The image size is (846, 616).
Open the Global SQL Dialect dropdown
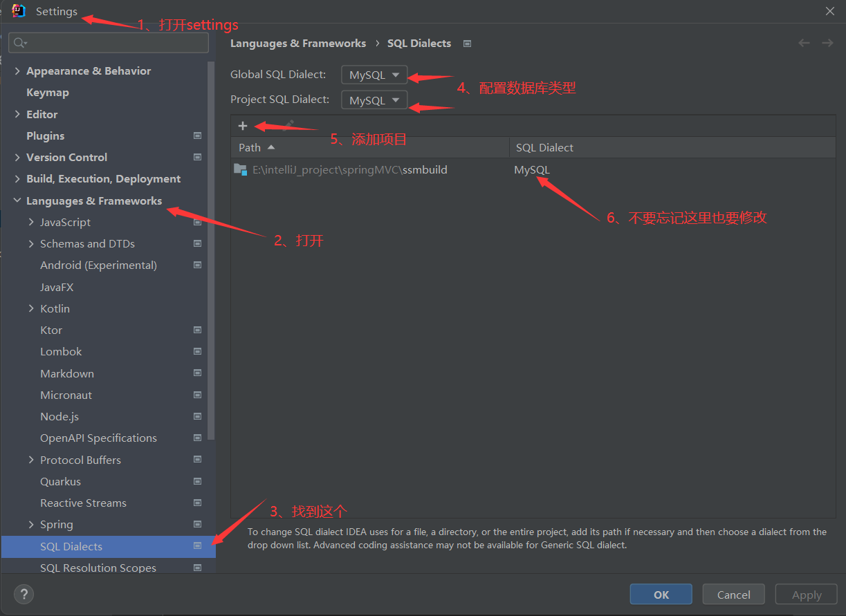(374, 75)
